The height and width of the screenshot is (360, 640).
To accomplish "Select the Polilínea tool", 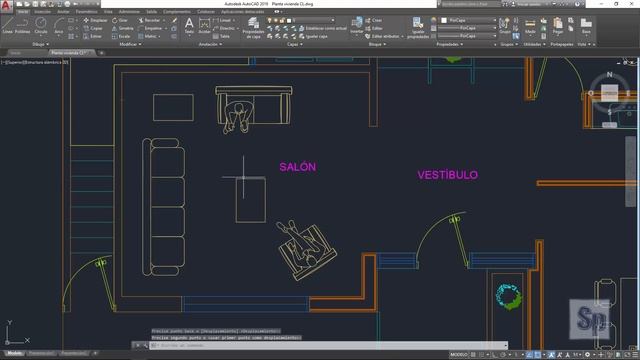I will pos(22,25).
